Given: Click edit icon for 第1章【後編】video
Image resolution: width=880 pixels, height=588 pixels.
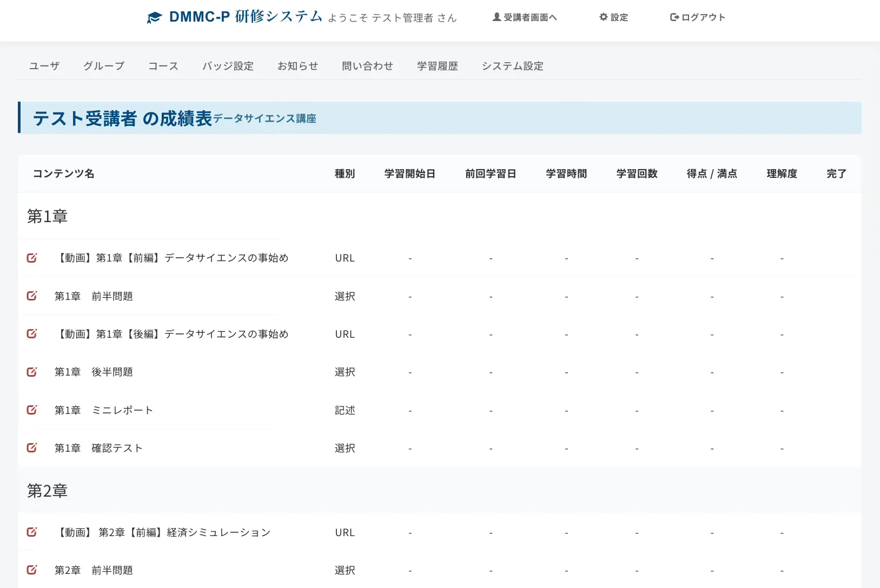Looking at the screenshot, I should tap(32, 334).
